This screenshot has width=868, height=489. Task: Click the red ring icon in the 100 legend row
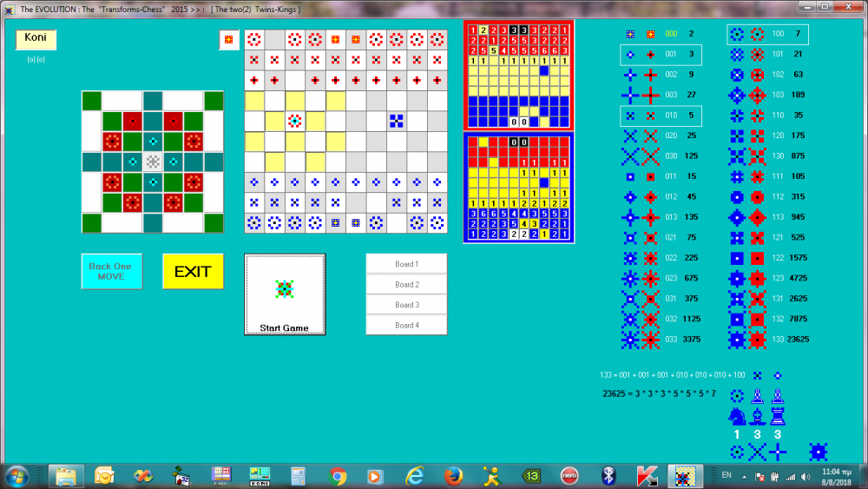(x=757, y=35)
